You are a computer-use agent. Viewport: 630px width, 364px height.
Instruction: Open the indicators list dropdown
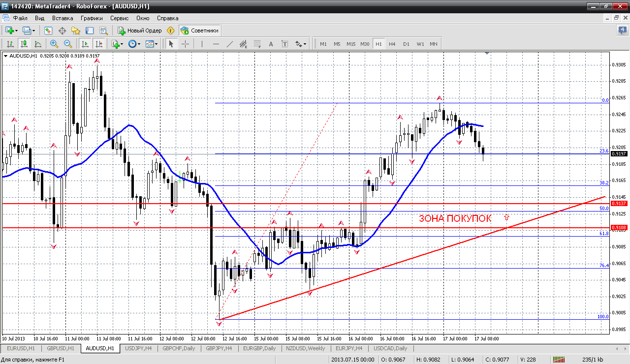[x=117, y=44]
